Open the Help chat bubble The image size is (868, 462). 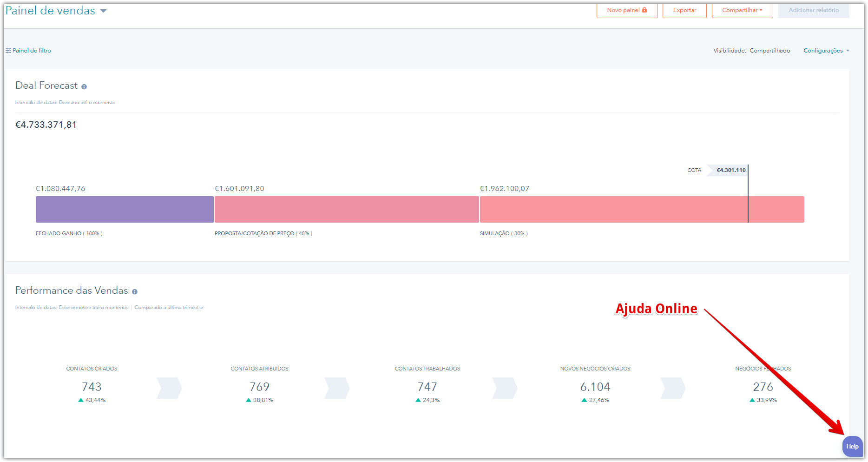[852, 446]
